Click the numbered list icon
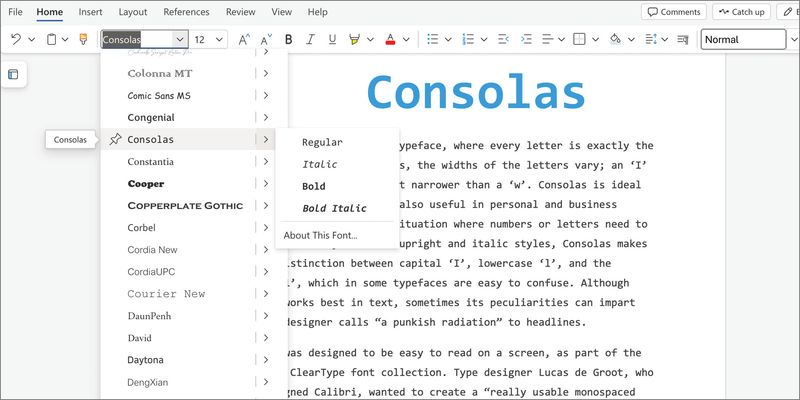Image resolution: width=800 pixels, height=400 pixels. (x=468, y=40)
